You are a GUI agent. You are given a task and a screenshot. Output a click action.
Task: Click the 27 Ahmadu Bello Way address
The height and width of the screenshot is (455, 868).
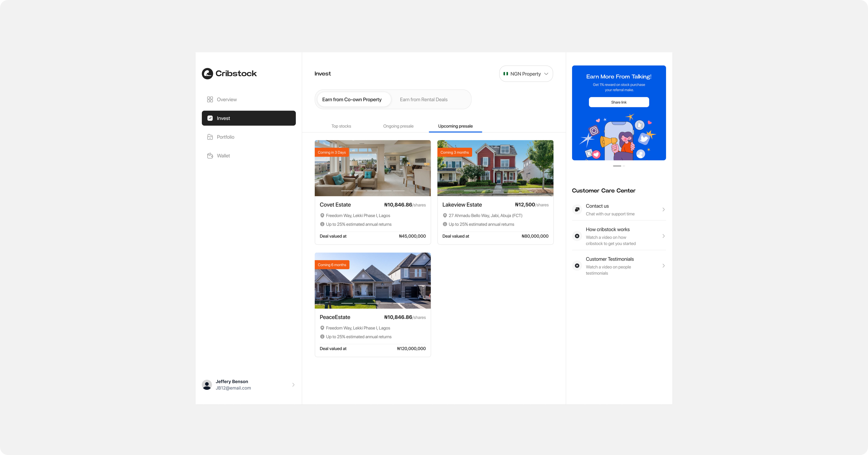486,215
